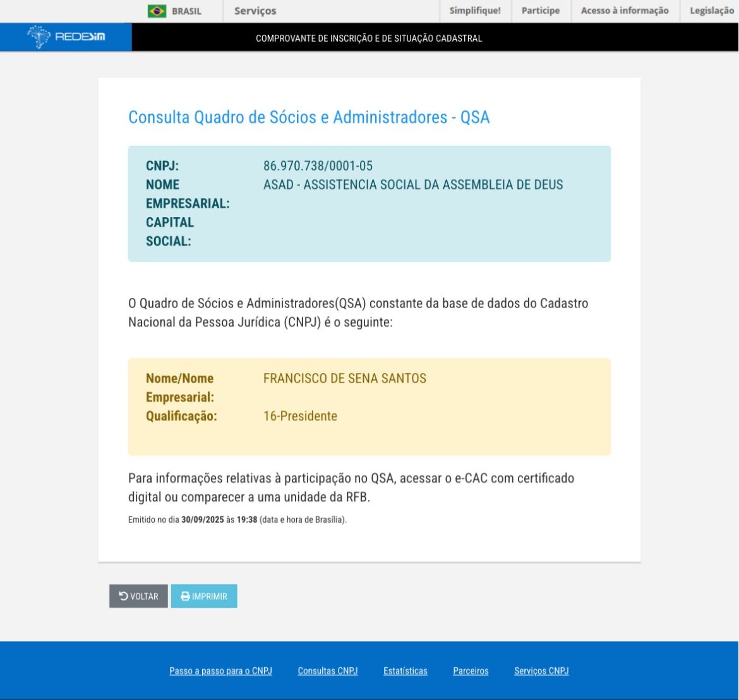This screenshot has height=700, width=739.
Task: Open the Estatísticas footer link
Action: pos(406,671)
